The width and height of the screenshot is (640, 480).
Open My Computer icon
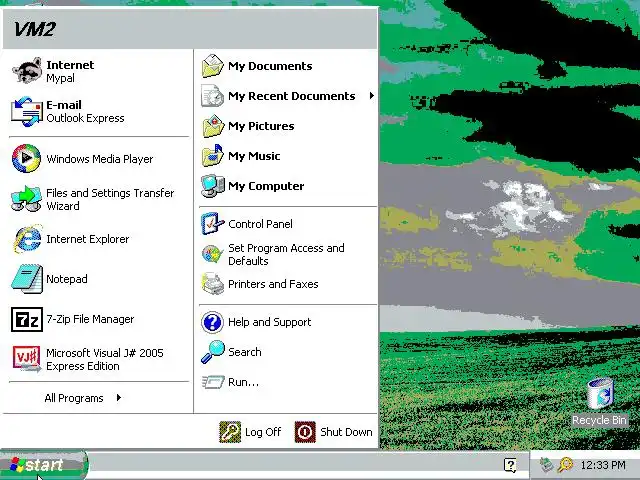click(x=213, y=186)
